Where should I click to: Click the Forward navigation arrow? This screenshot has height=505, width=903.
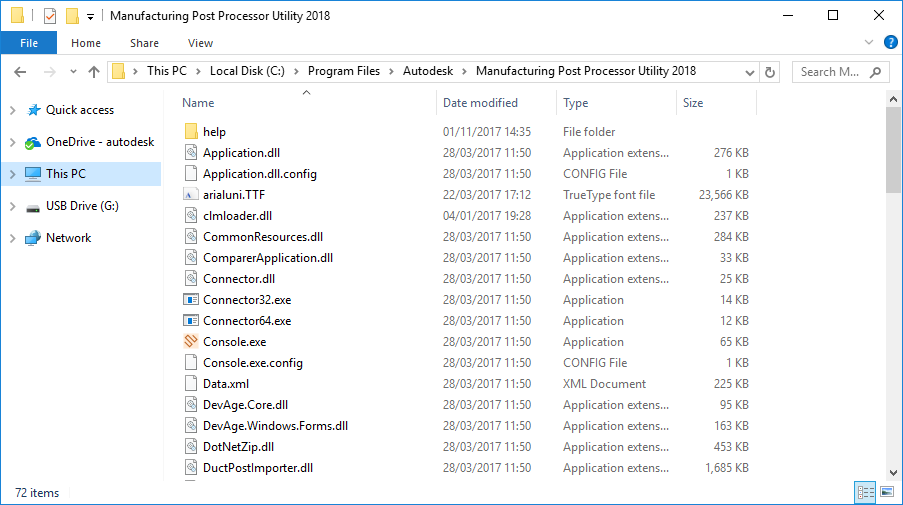pyautogui.click(x=50, y=72)
